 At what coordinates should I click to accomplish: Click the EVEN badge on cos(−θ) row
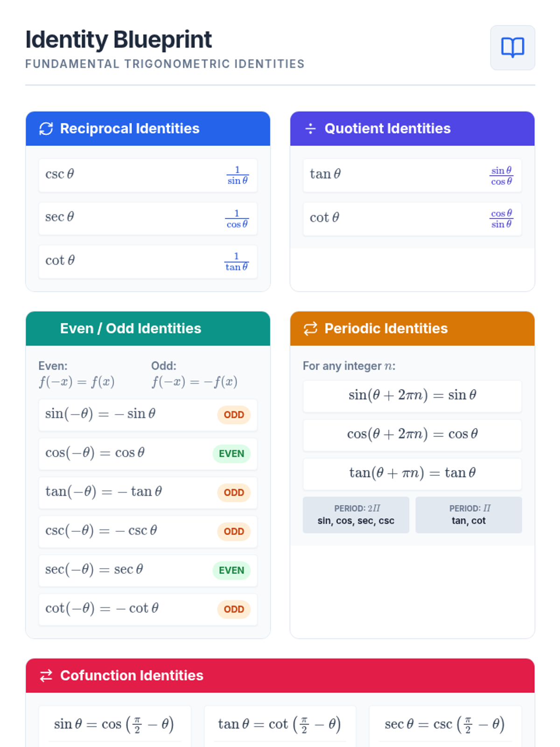point(231,454)
